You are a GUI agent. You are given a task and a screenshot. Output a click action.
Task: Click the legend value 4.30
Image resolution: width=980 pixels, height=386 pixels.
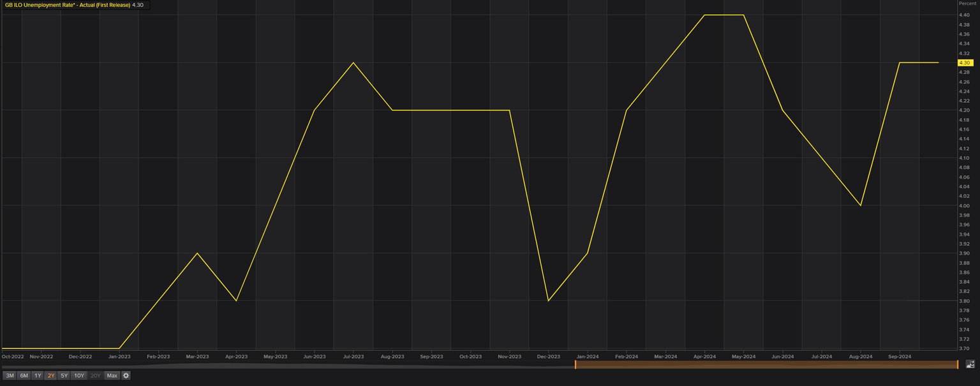click(137, 5)
